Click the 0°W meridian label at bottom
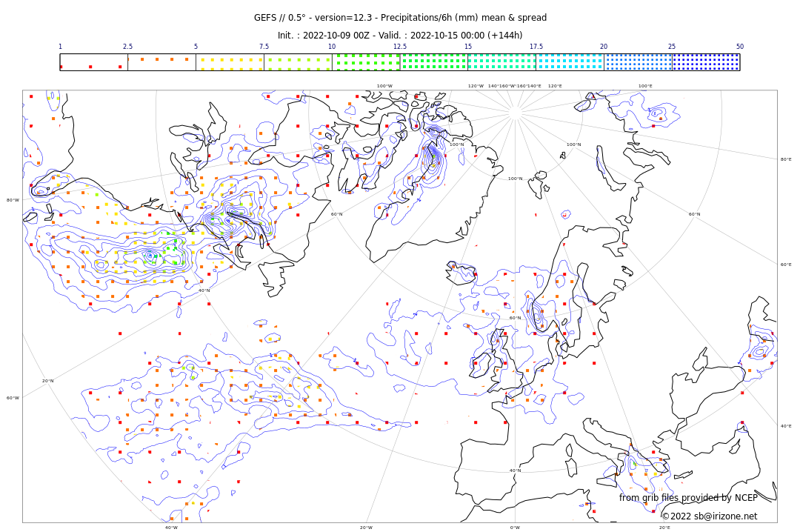This screenshot has height=532, width=800. coord(515,528)
